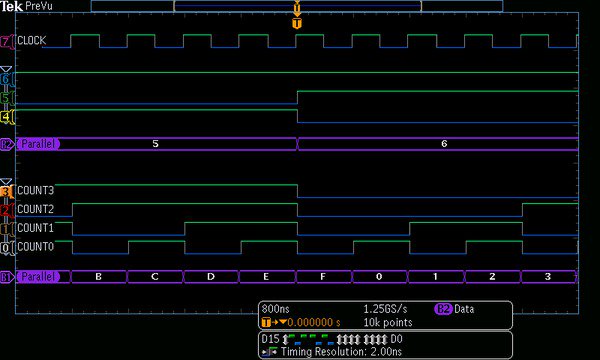Screen dimensions: 600x360
Task: Click the B2 bus decoded value 5
Action: (155, 144)
